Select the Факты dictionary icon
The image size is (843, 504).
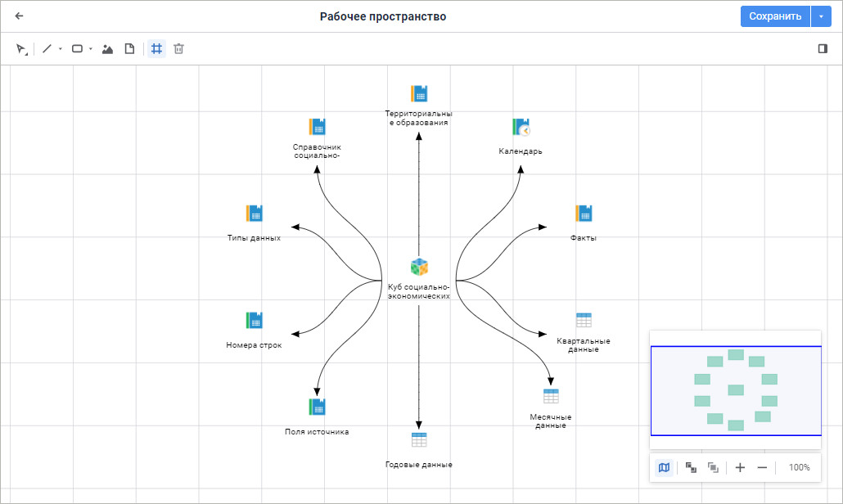[x=584, y=214]
